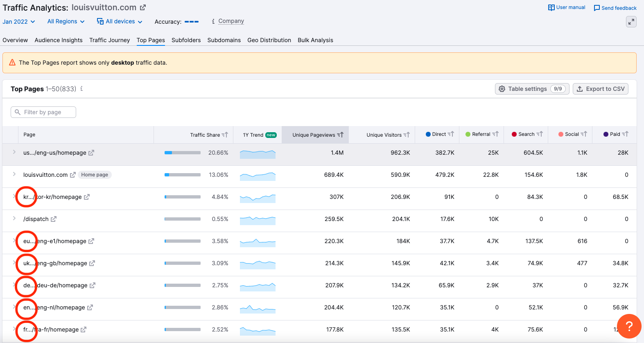This screenshot has width=644, height=343.
Task: Click 1Y Trend sparkline for /dispatch row
Action: (x=258, y=220)
